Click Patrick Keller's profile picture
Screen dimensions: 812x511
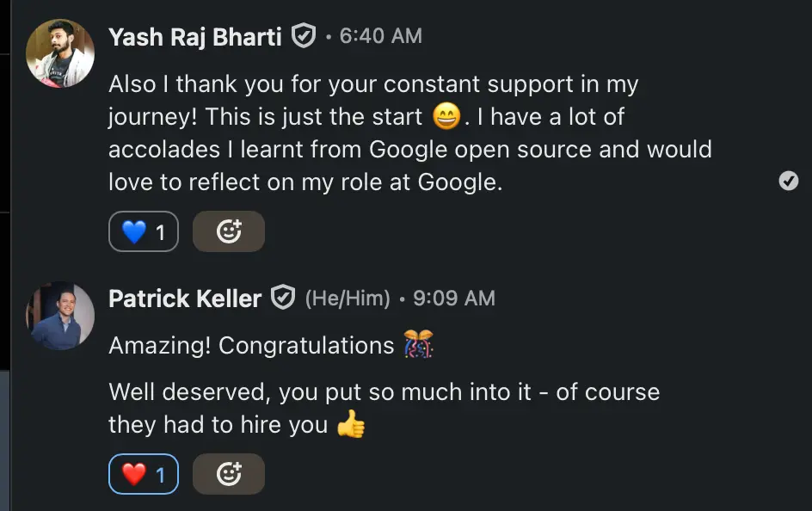[60, 316]
